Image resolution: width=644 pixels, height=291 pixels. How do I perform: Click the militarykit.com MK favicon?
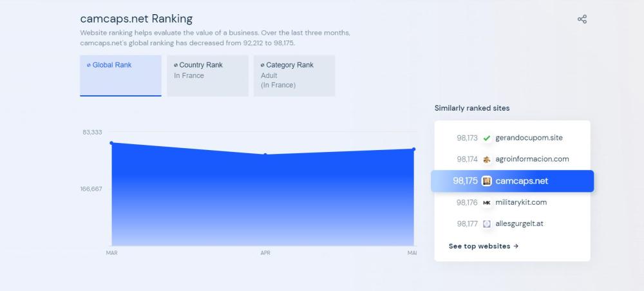pyautogui.click(x=487, y=202)
